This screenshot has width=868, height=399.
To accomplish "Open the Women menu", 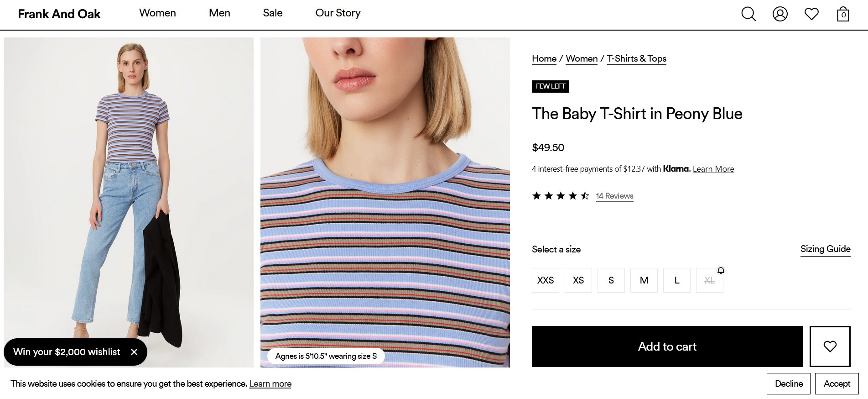I will [x=157, y=13].
